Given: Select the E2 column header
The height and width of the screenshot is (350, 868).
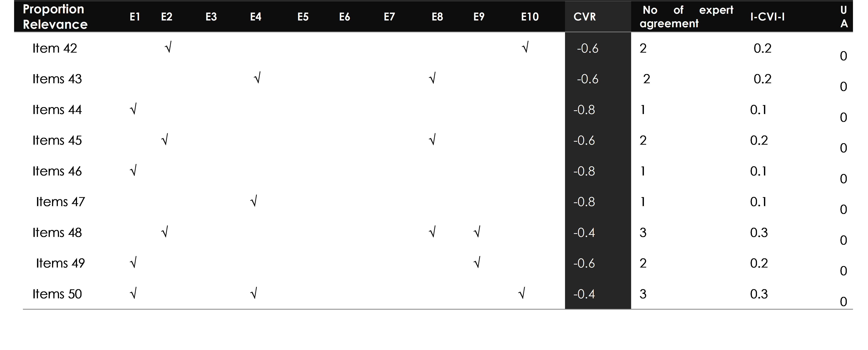Looking at the screenshot, I should [166, 17].
